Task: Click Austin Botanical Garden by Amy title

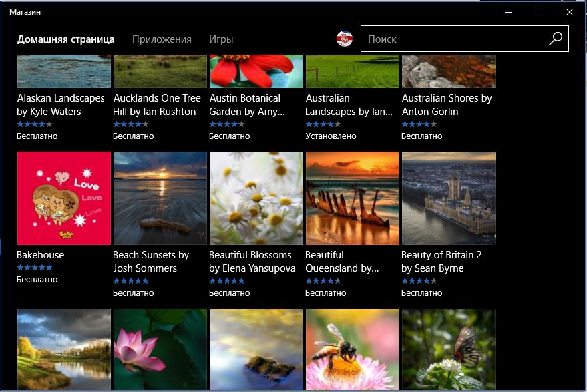Action: click(246, 105)
